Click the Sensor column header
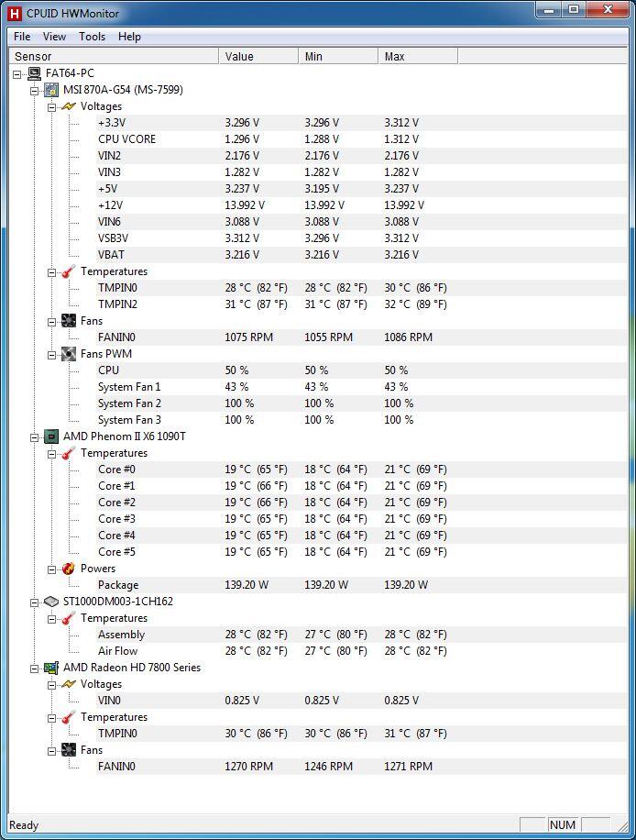Screen dimensions: 636x840 point(114,56)
